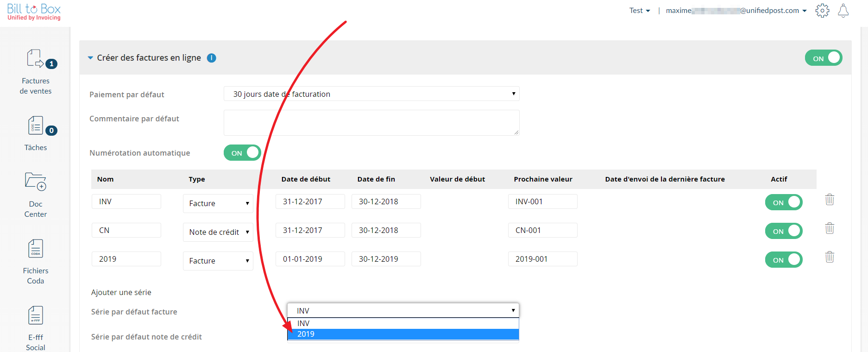Click Ajouter une série link
The image size is (868, 352).
[121, 292]
